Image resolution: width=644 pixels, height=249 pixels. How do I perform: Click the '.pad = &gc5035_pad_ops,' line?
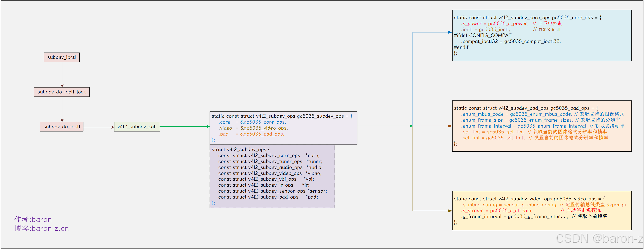[x=251, y=134]
